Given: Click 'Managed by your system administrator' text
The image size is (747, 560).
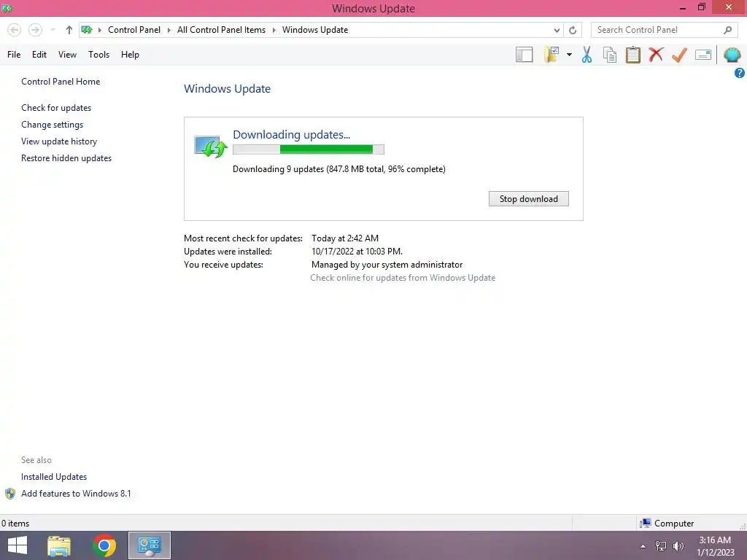Looking at the screenshot, I should 387,265.
